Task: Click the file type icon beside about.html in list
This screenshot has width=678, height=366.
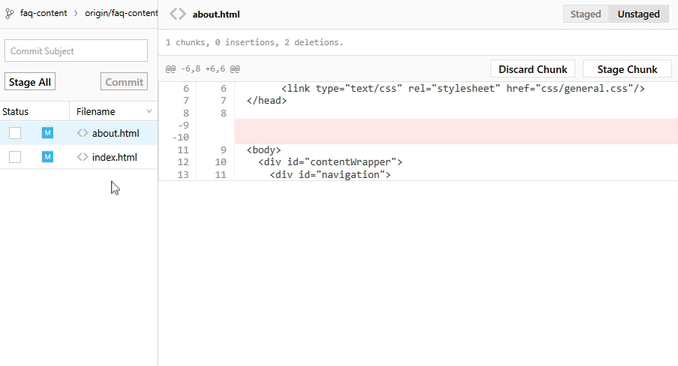Action: [x=82, y=133]
